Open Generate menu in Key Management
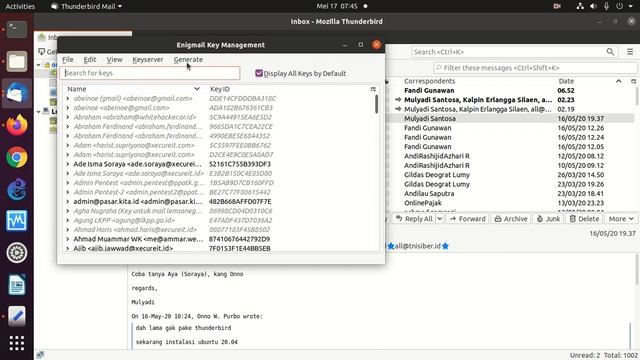640x360 pixels. tap(188, 60)
